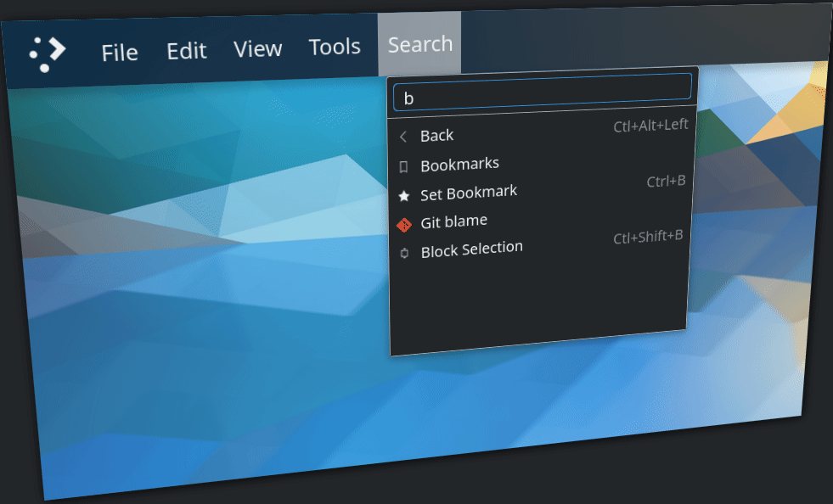Viewport: 833px width, 504px height.
Task: Click the red Git diamond icon
Action: [x=404, y=225]
